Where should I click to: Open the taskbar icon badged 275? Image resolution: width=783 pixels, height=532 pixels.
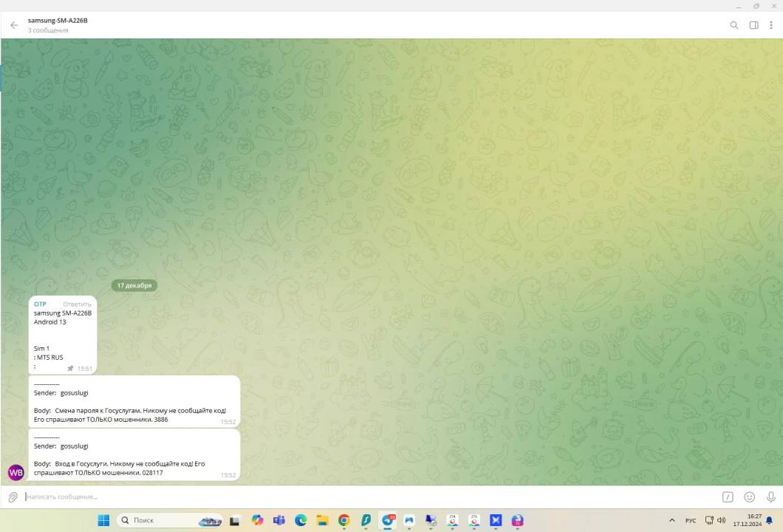[x=474, y=520]
